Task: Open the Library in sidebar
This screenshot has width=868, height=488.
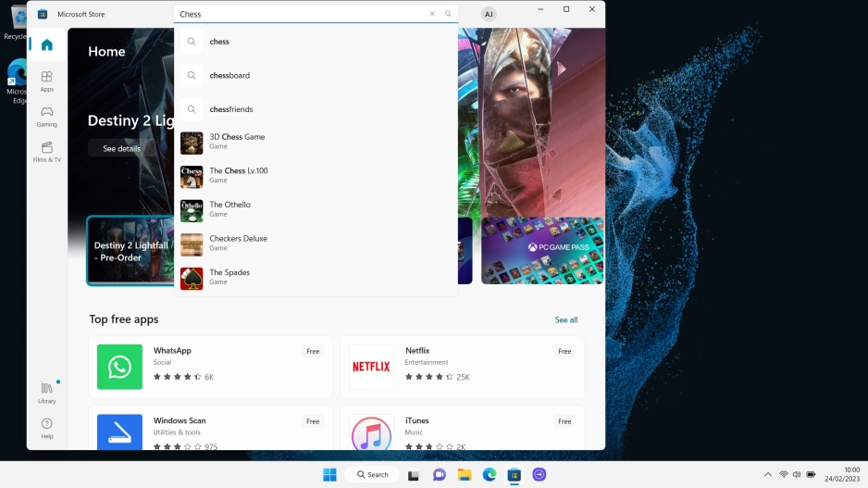Action: click(x=47, y=393)
